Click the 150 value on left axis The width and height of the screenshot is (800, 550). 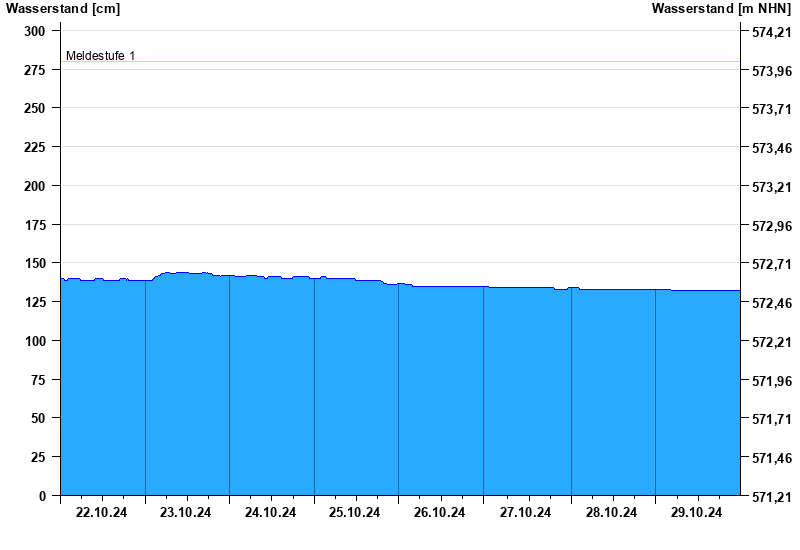point(35,263)
